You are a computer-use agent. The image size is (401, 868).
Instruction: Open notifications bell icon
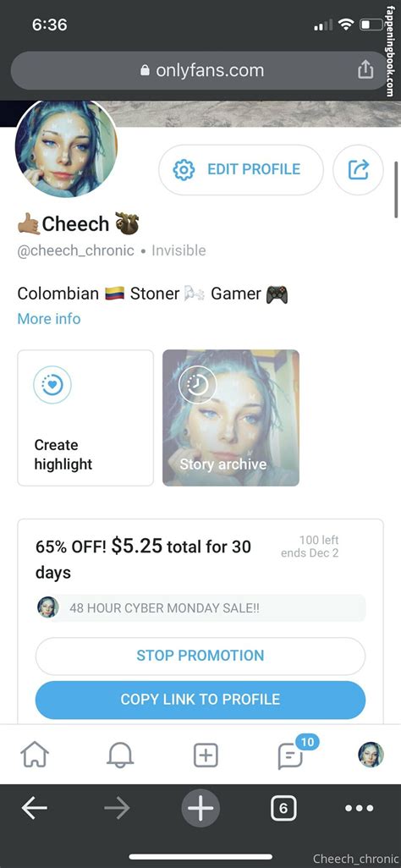[x=120, y=755]
